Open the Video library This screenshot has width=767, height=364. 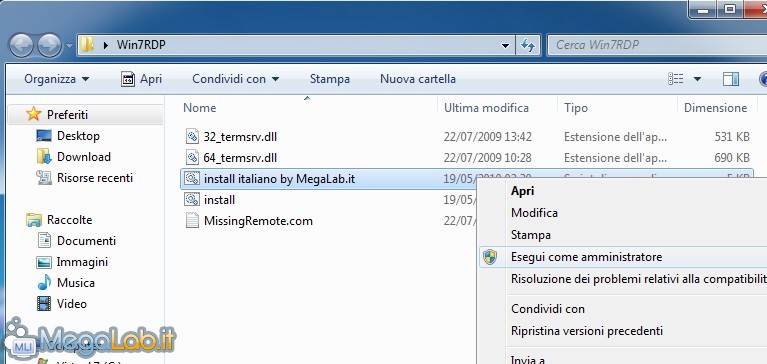click(72, 304)
